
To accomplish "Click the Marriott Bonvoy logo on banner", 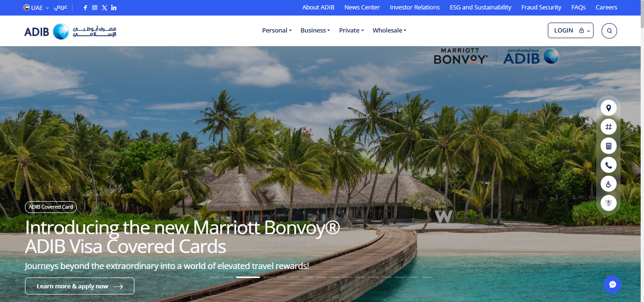I will point(461,56).
